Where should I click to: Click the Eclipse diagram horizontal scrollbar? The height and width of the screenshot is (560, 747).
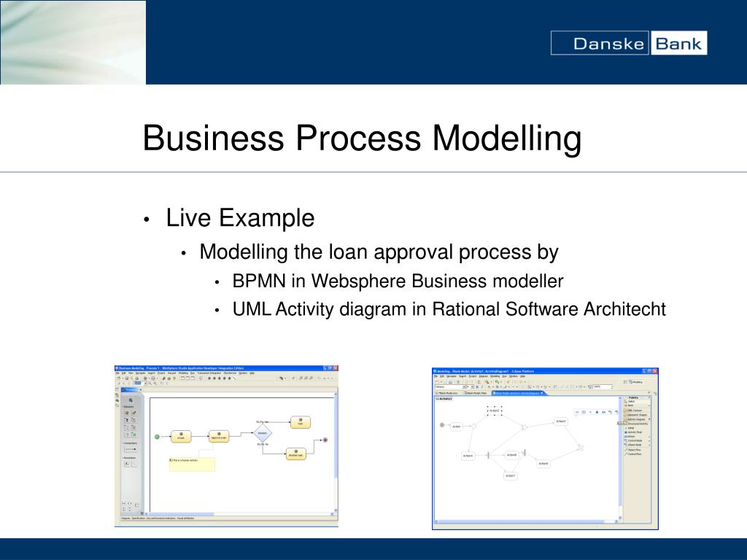(526, 521)
